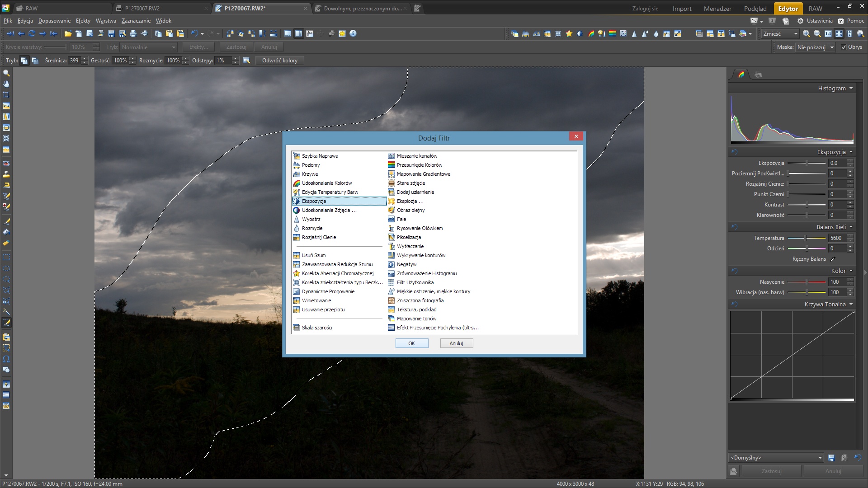Viewport: 868px width, 488px height.
Task: Click the save floppy disk icon
Action: coord(111,33)
